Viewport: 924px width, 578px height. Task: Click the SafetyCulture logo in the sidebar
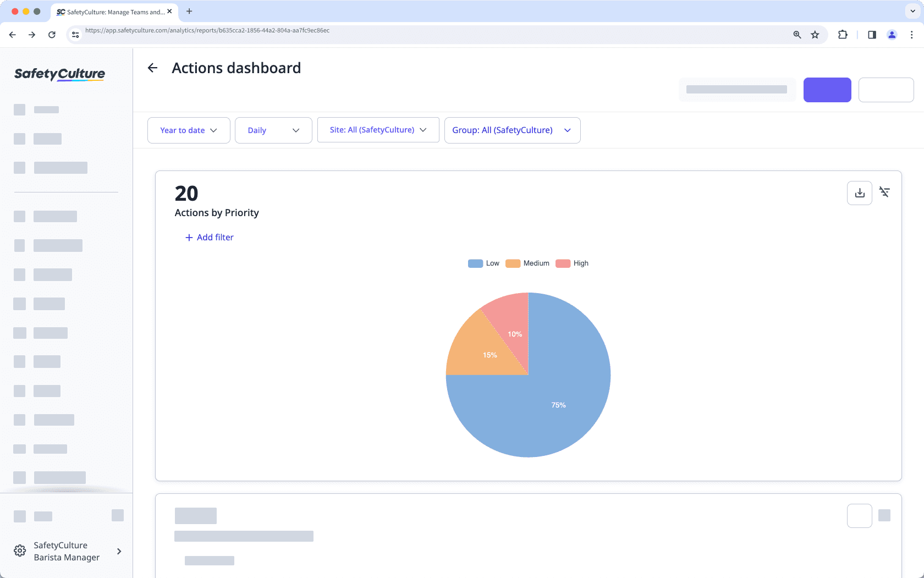click(x=59, y=74)
